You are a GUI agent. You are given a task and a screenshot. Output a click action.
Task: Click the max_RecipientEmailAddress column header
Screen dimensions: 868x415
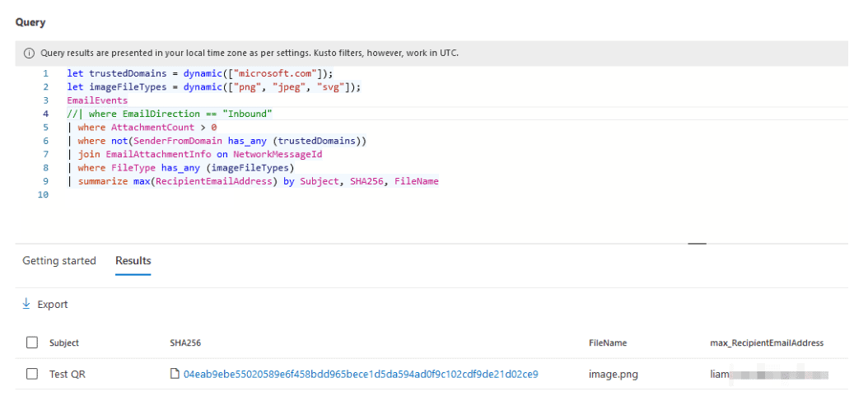[766, 343]
